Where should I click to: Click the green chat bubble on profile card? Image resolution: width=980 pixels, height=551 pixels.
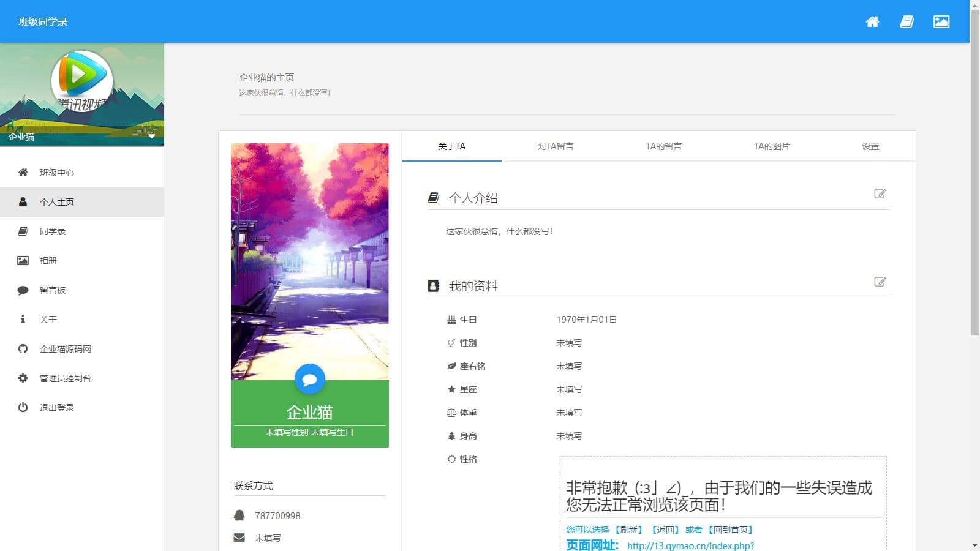click(309, 380)
